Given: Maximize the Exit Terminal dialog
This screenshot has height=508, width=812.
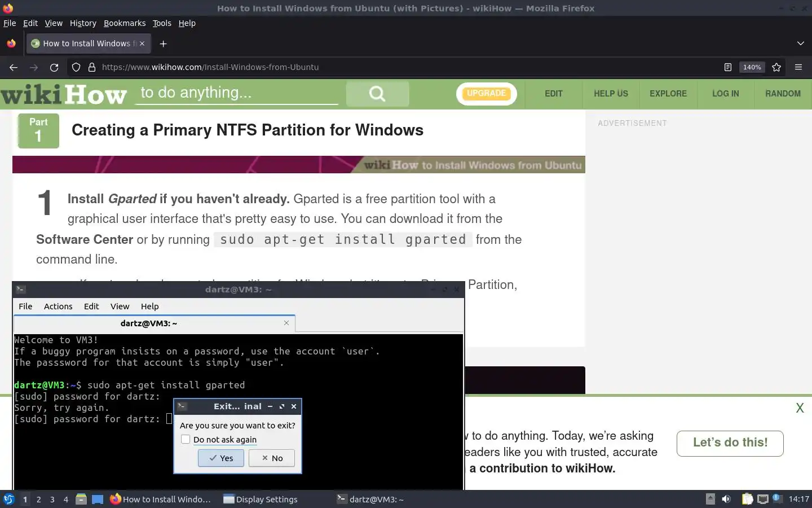Looking at the screenshot, I should click(282, 406).
